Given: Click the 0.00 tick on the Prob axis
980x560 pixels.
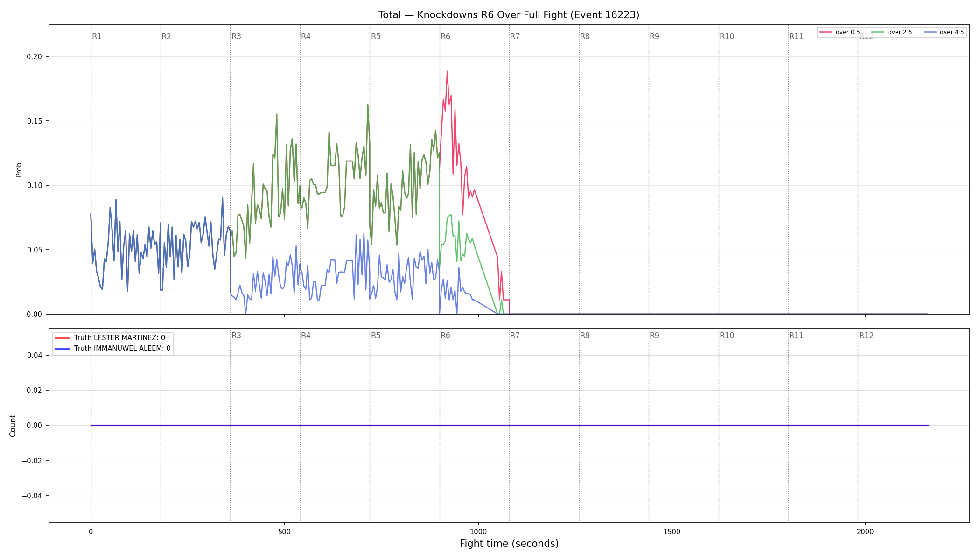Looking at the screenshot, I should click(35, 315).
